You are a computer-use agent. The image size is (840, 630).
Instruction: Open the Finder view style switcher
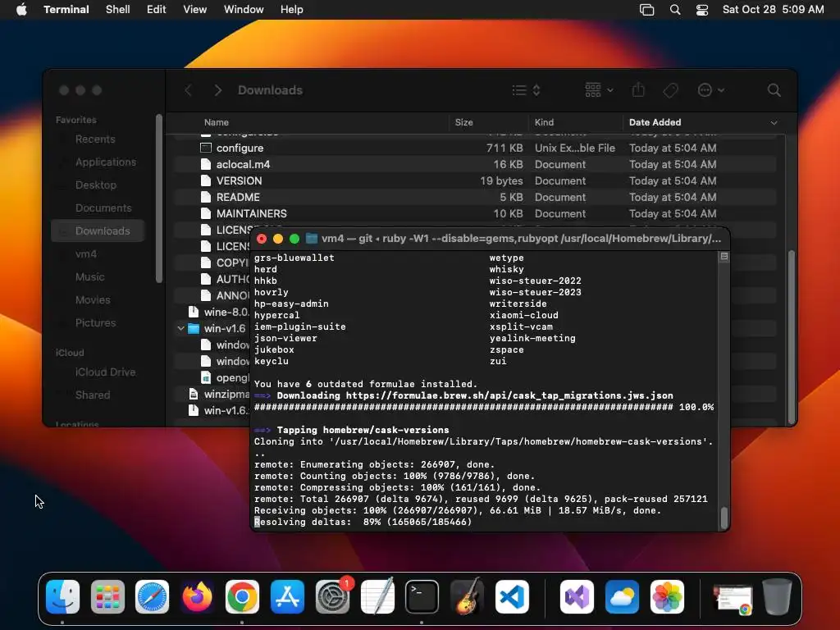coord(526,90)
